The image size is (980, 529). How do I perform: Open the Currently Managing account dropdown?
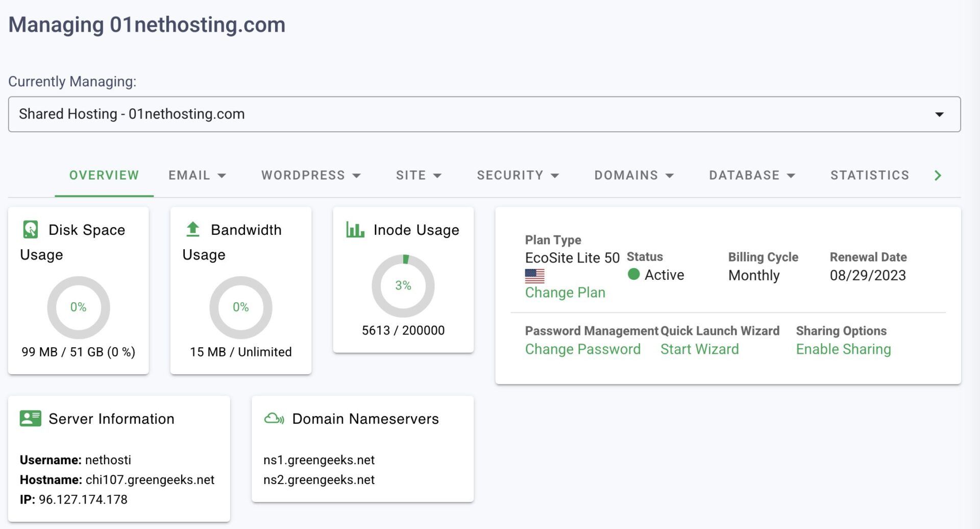coord(484,114)
